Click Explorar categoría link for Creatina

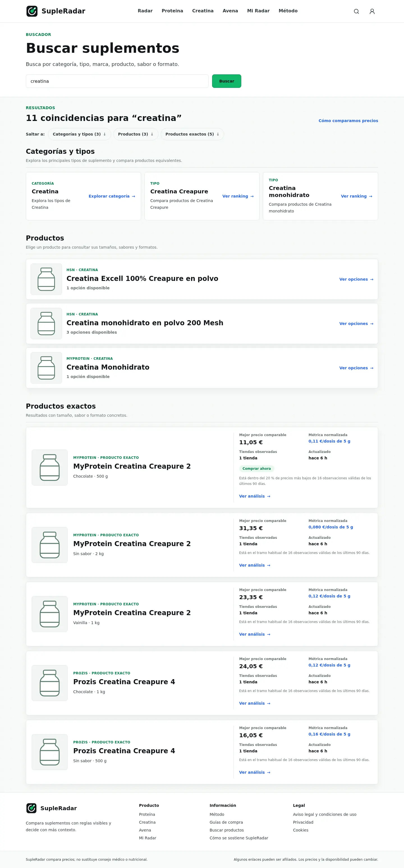[x=112, y=196]
